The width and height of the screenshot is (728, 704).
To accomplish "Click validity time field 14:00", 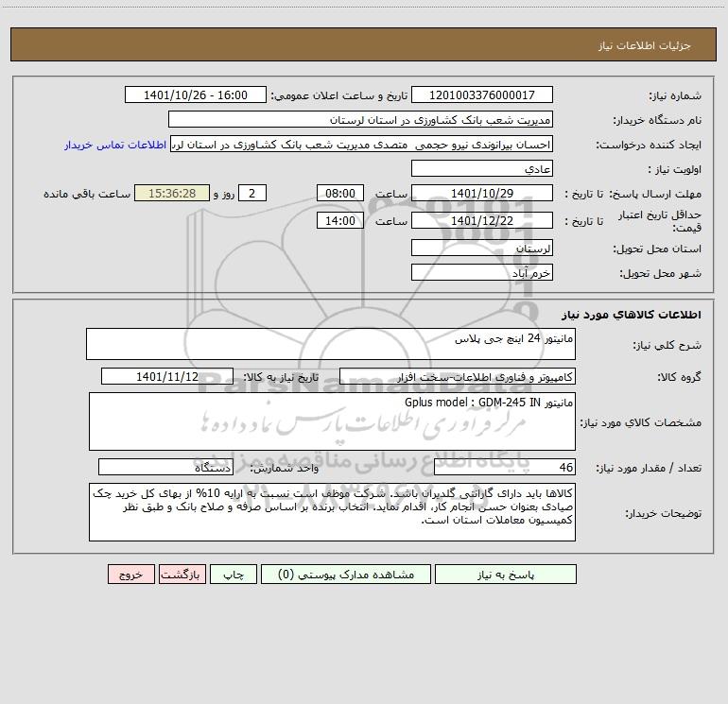I will click(339, 221).
